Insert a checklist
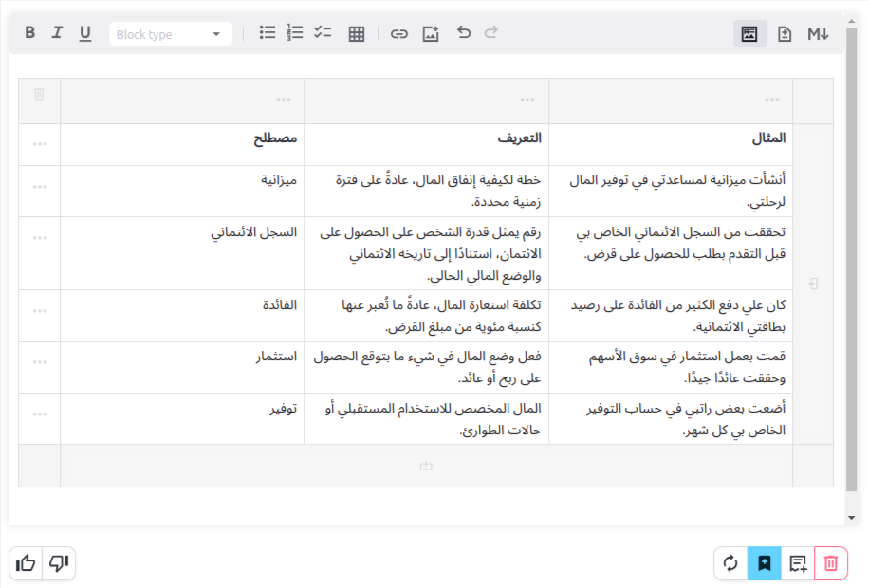Screen dimensions: 869x588 (x=323, y=33)
